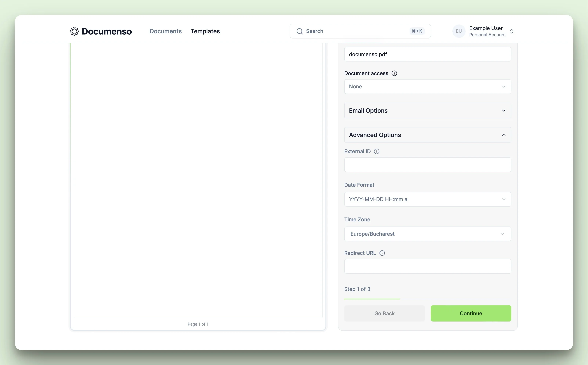
Task: Click the Go Back button
Action: pos(384,313)
